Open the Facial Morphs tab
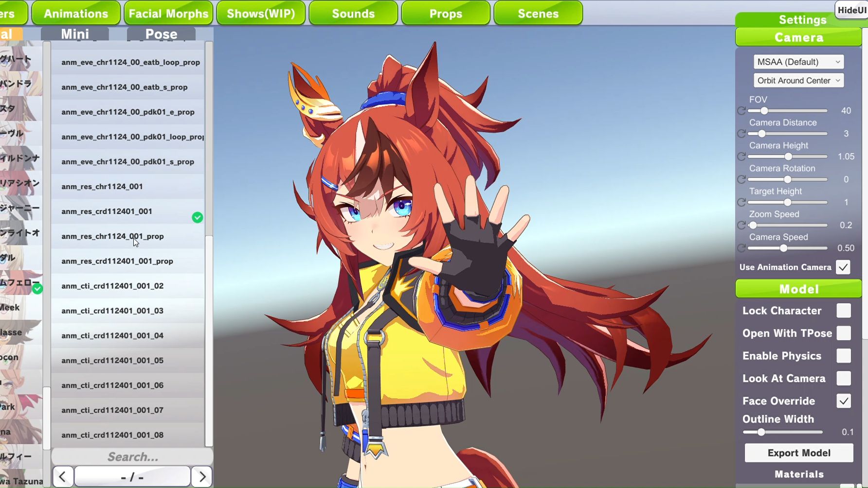The height and width of the screenshot is (488, 868). pos(168,13)
